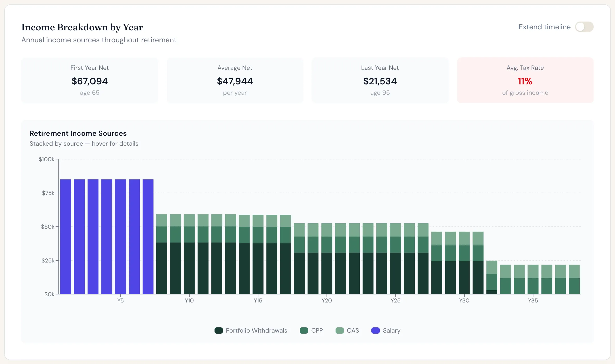Click the $25k axis label
Viewport: 615px width, 364px height.
tap(48, 260)
